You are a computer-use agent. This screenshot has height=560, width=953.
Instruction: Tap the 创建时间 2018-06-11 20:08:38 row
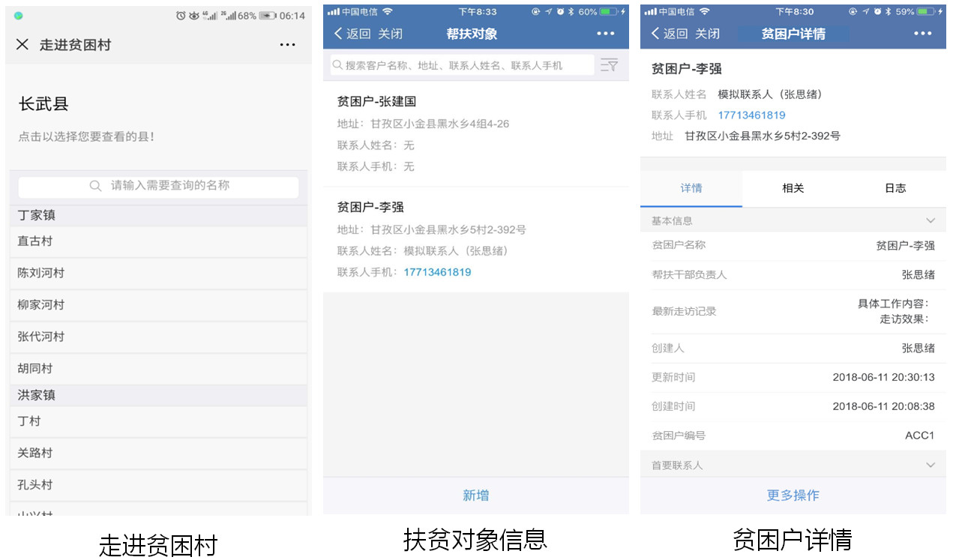point(793,406)
